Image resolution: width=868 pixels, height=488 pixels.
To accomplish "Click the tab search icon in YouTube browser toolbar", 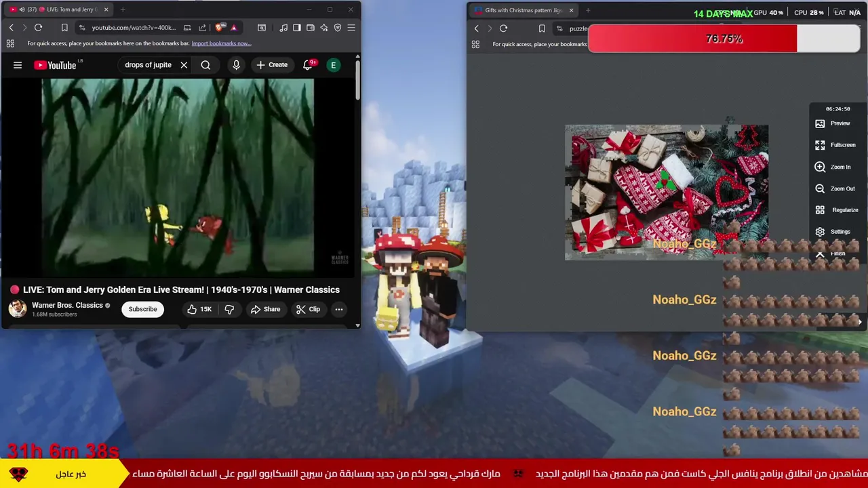I will [262, 28].
